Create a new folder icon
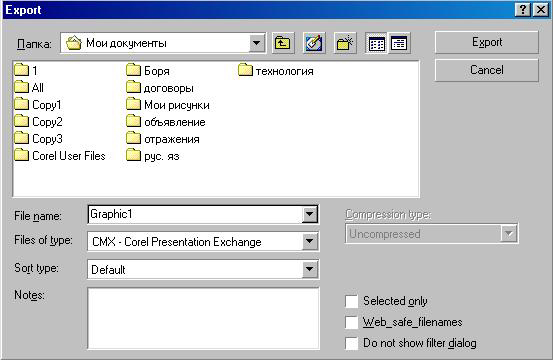Image resolution: width=553 pixels, height=360 pixels. [x=345, y=43]
